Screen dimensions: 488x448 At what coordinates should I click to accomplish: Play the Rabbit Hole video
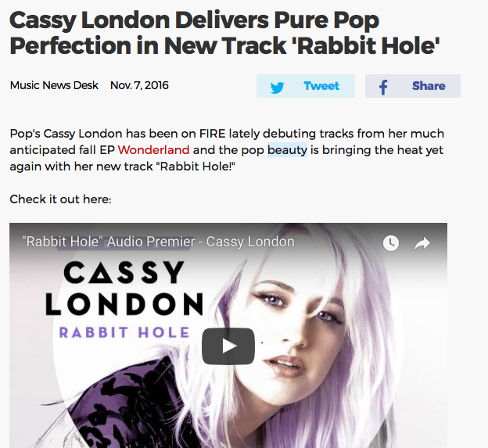pos(228,346)
